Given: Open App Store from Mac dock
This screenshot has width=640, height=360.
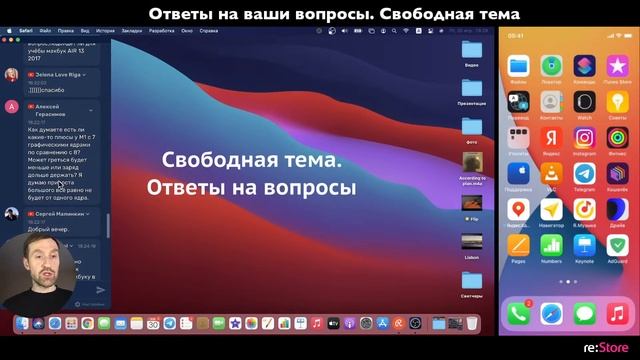Looking at the screenshot, I should click(x=382, y=324).
